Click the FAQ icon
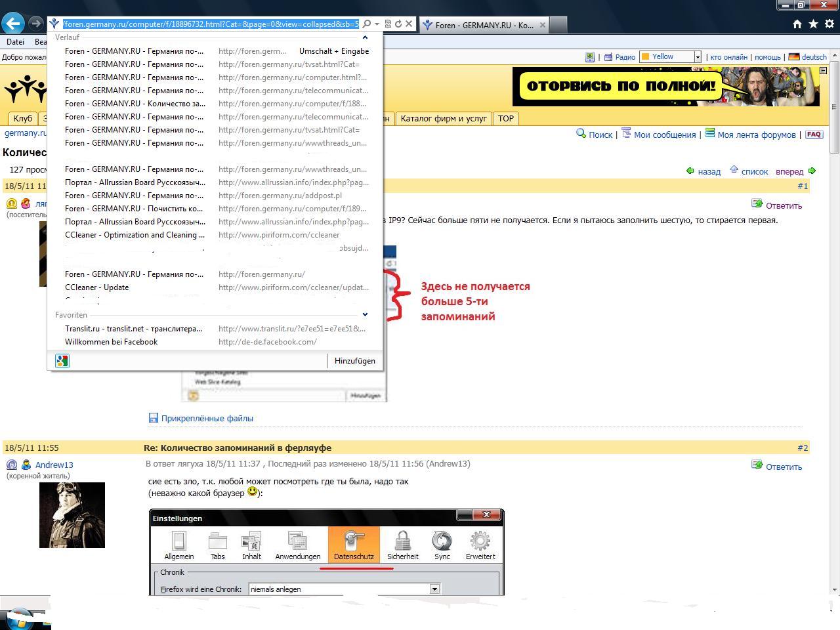This screenshot has width=840, height=630. coord(814,135)
